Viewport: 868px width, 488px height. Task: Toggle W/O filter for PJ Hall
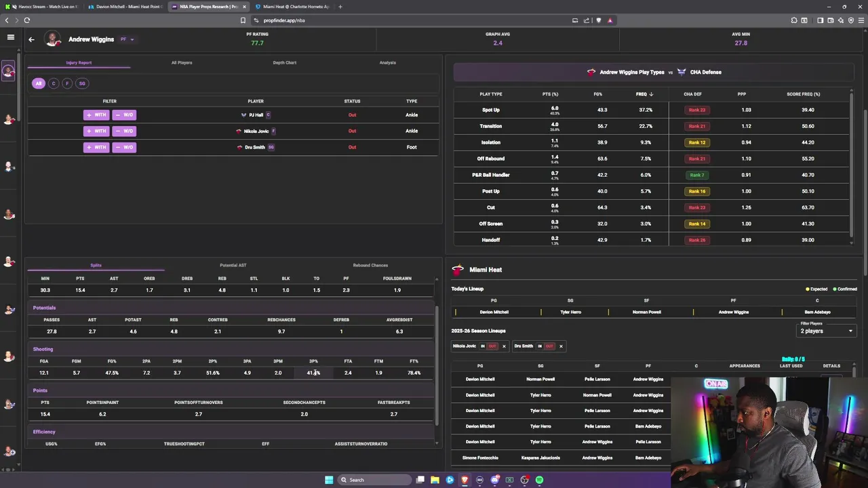click(x=124, y=115)
